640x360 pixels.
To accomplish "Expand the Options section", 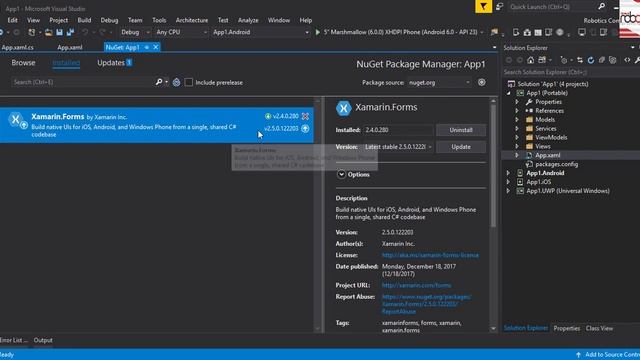I will (341, 175).
